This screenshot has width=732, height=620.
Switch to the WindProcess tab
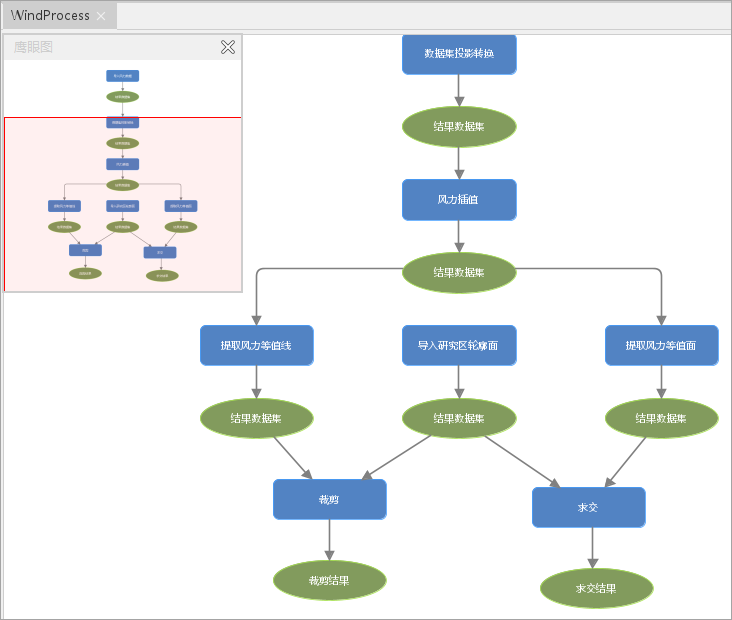50,16
